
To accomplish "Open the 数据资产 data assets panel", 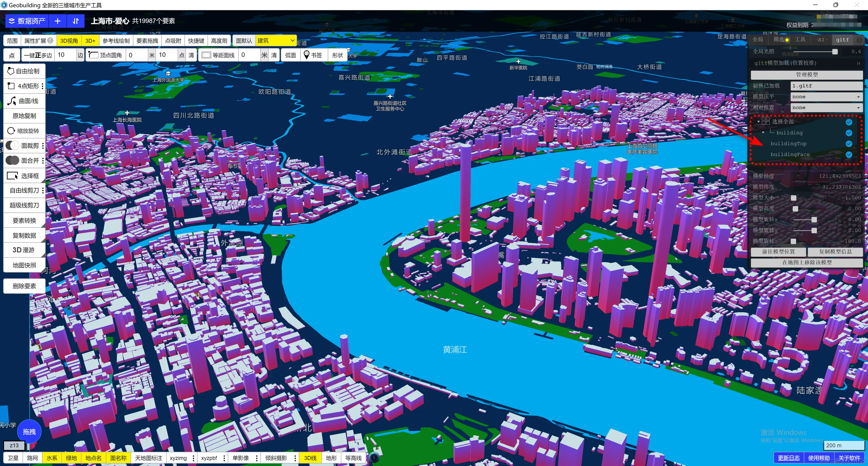I will click(27, 21).
